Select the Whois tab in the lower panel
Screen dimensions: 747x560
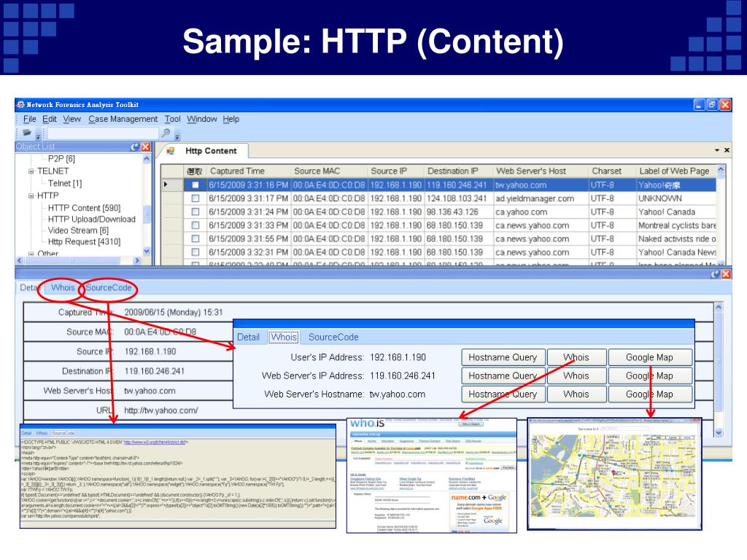coord(63,287)
